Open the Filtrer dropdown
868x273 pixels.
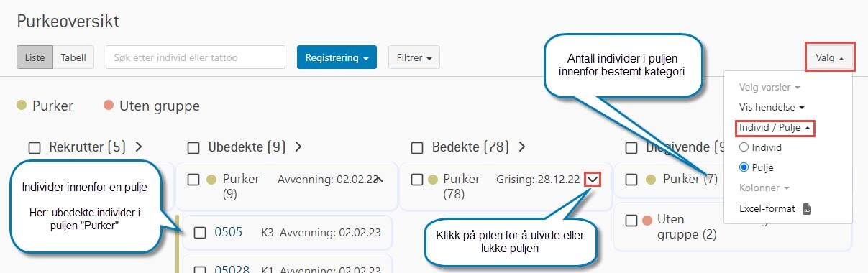pyautogui.click(x=414, y=57)
